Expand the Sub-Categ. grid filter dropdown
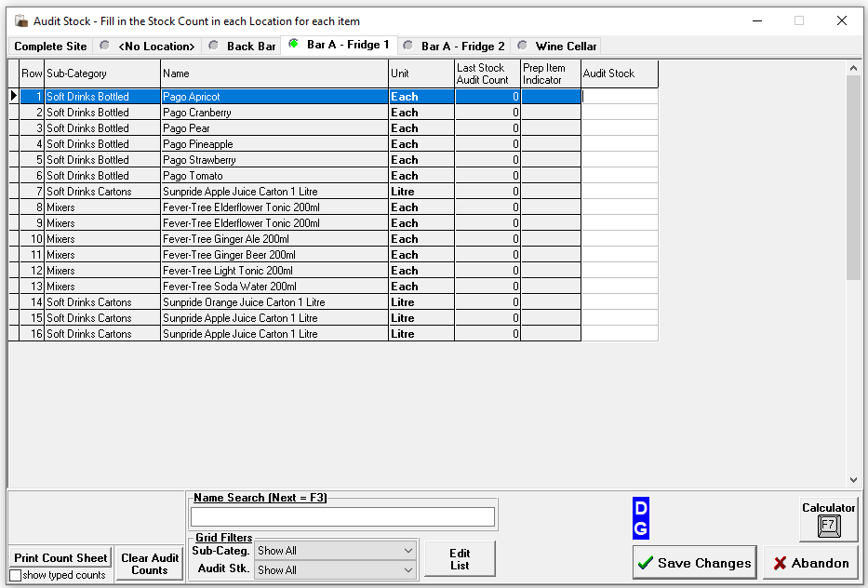 pyautogui.click(x=408, y=551)
